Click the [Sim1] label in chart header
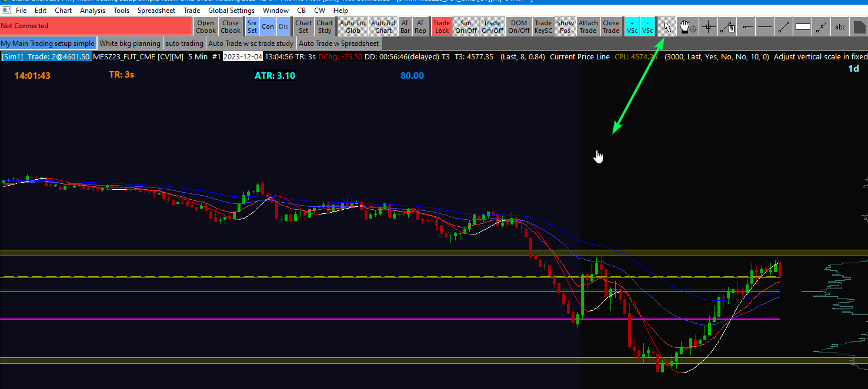This screenshot has width=868, height=389. coord(12,57)
